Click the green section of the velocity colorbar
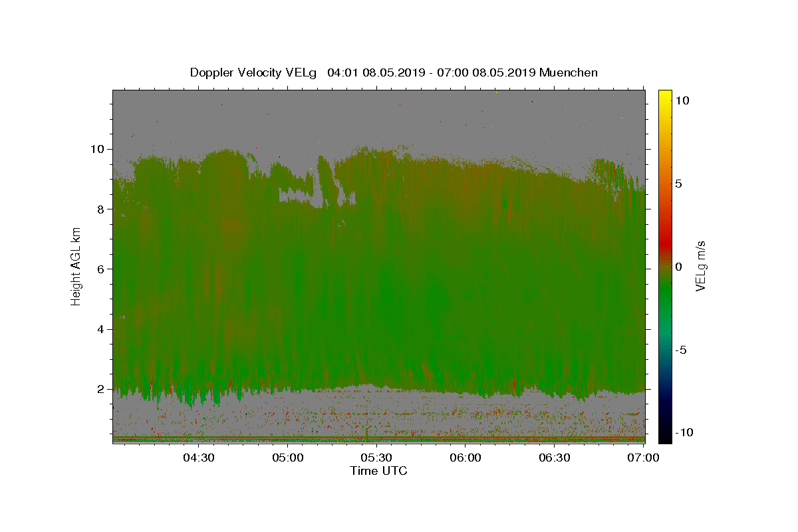The height and width of the screenshot is (532, 798). click(x=665, y=293)
